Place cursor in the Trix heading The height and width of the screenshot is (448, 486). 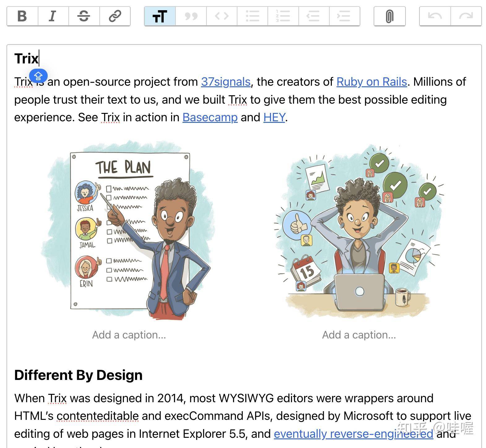(26, 58)
